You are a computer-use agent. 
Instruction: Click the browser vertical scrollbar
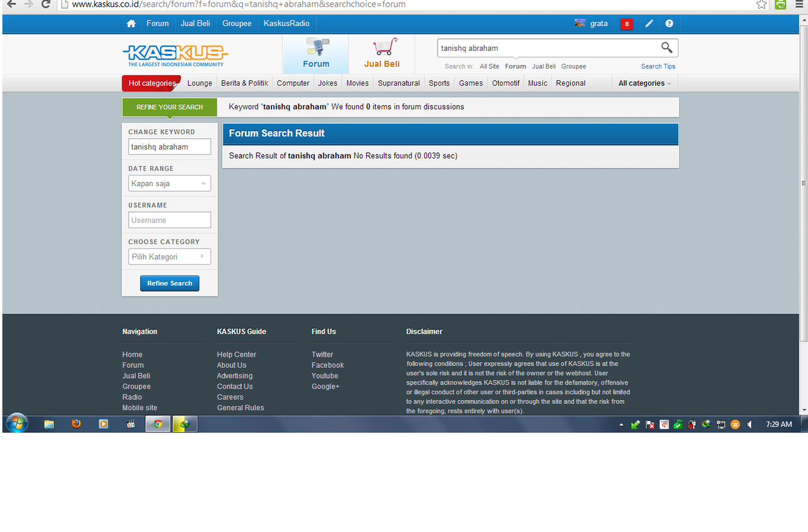pyautogui.click(x=804, y=183)
